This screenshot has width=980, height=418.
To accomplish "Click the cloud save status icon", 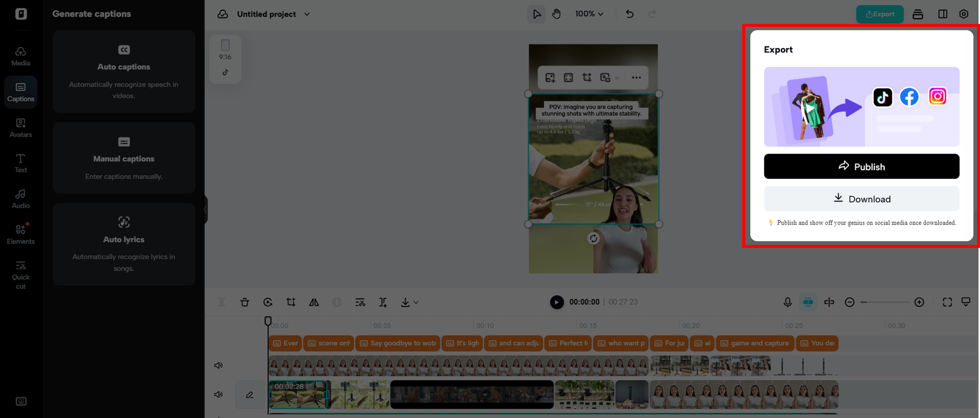I will click(x=223, y=14).
